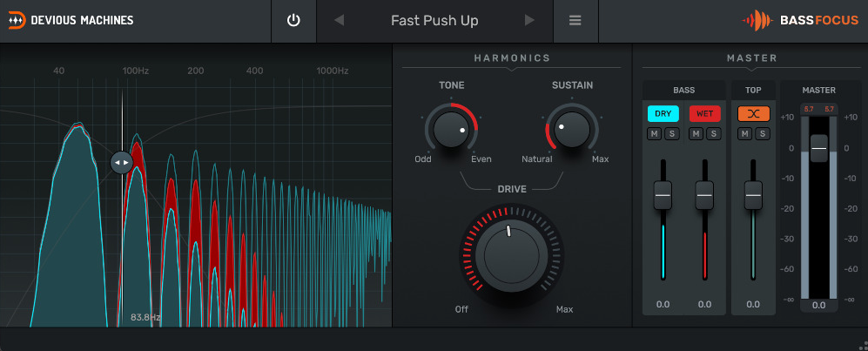Click the Sustain knob
The width and height of the screenshot is (868, 351).
pyautogui.click(x=572, y=129)
